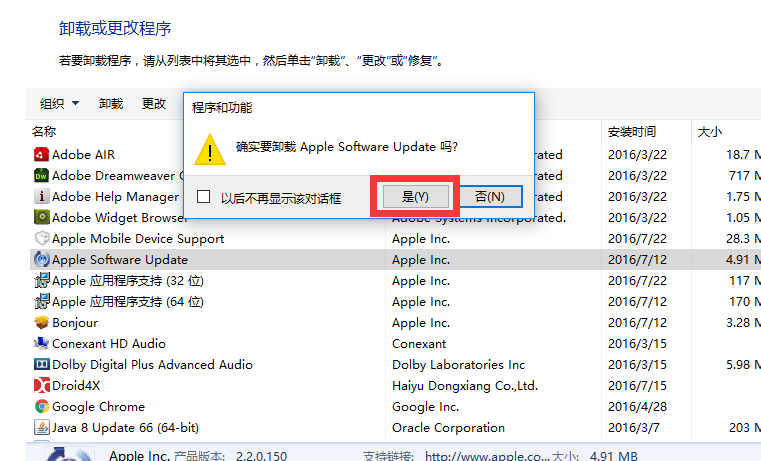Click the Adobe Help Manager icon

pyautogui.click(x=41, y=197)
